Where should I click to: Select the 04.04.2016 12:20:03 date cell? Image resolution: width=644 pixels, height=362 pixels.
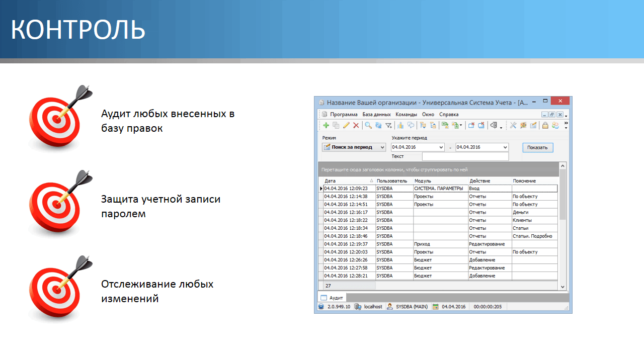click(x=349, y=252)
